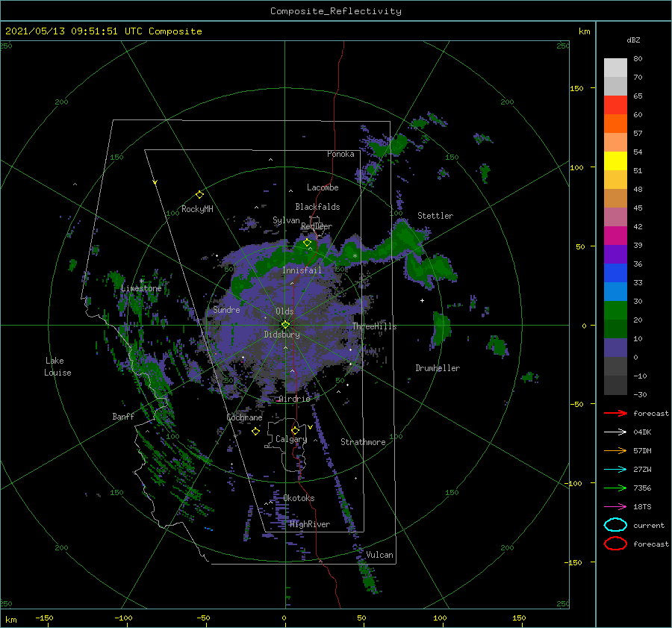Viewport: 672px width, 628px height.
Task: Click the Lacombe city label
Action: click(323, 187)
